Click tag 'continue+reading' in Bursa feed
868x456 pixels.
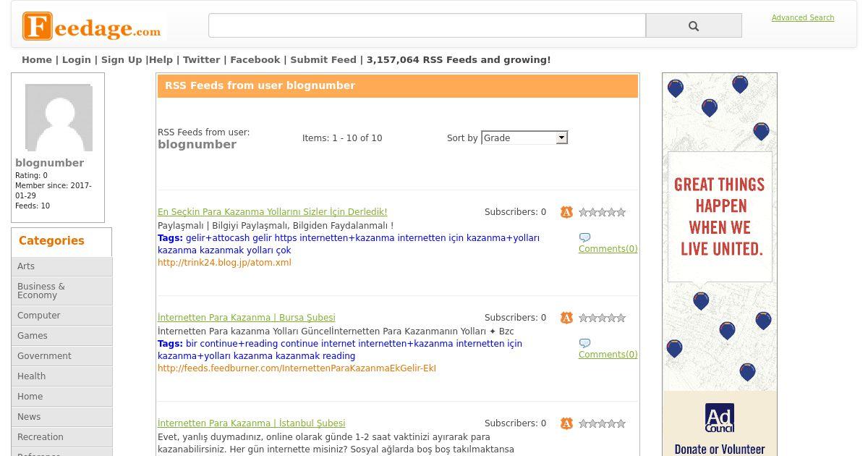239,344
